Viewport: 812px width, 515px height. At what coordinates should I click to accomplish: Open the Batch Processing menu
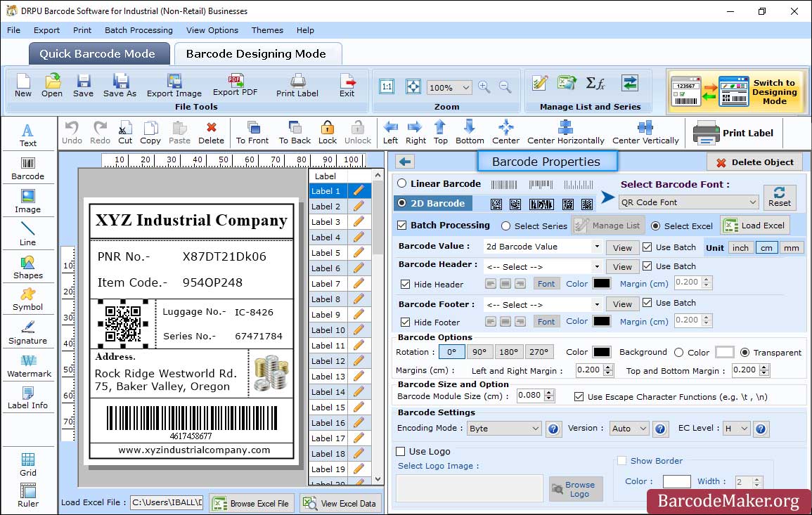coord(138,30)
